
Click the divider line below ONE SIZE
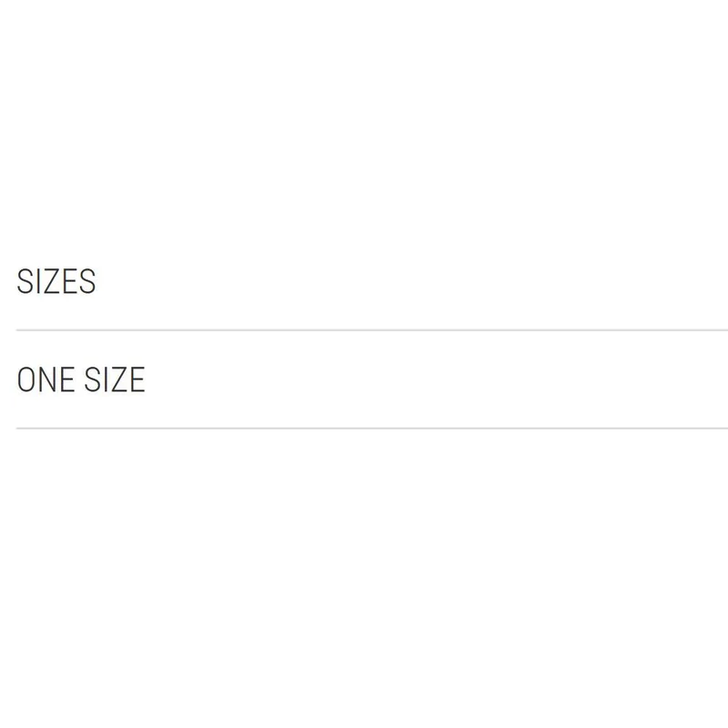[372, 429]
